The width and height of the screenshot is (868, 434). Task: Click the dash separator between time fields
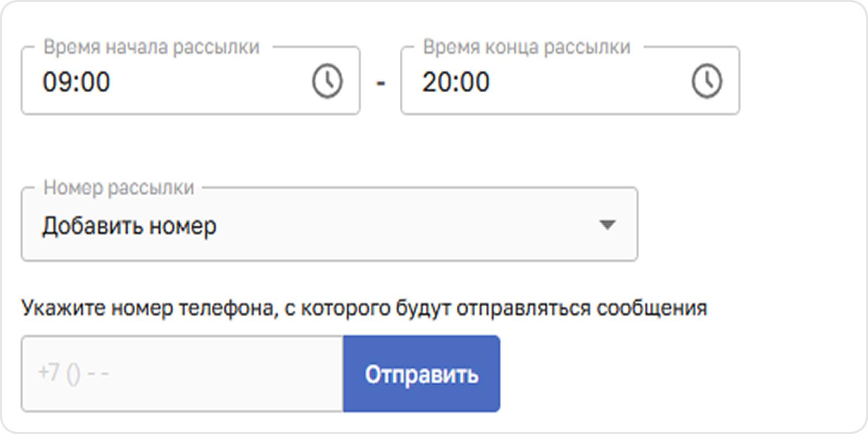(380, 83)
